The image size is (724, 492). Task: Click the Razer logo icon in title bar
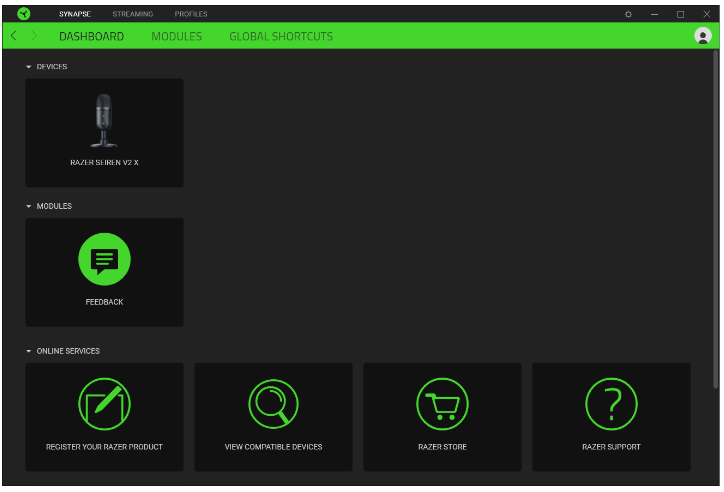(x=24, y=14)
